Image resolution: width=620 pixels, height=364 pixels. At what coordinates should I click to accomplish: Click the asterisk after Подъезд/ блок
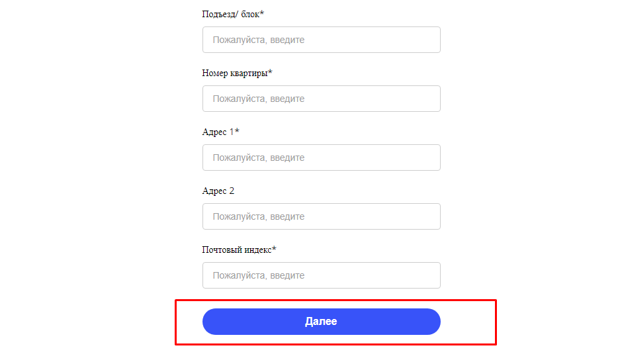(x=262, y=13)
